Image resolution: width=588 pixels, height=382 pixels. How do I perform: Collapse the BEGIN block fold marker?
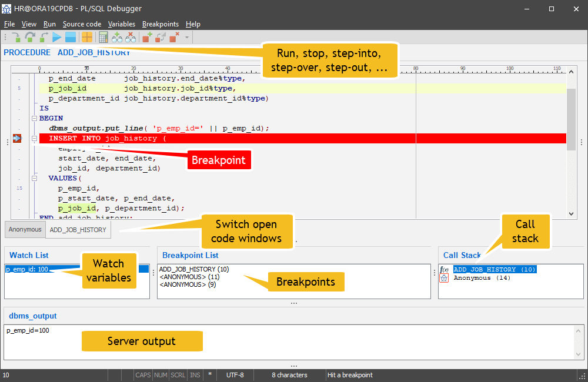[34, 118]
